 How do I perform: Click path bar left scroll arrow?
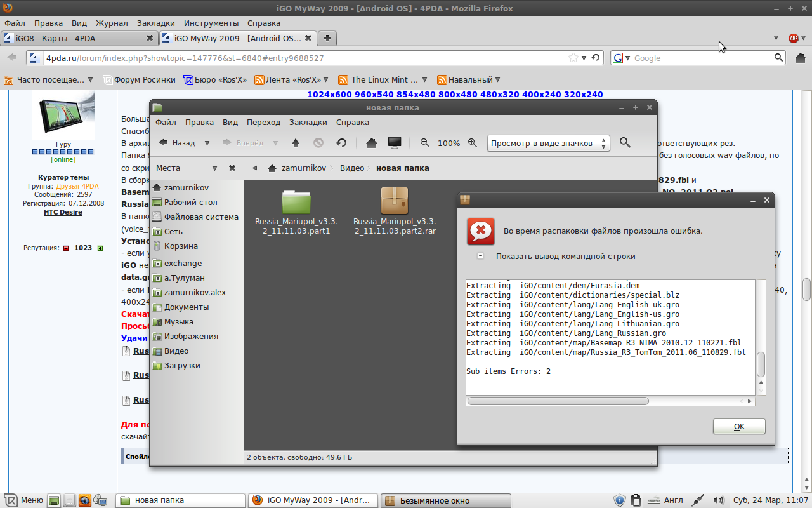(255, 168)
